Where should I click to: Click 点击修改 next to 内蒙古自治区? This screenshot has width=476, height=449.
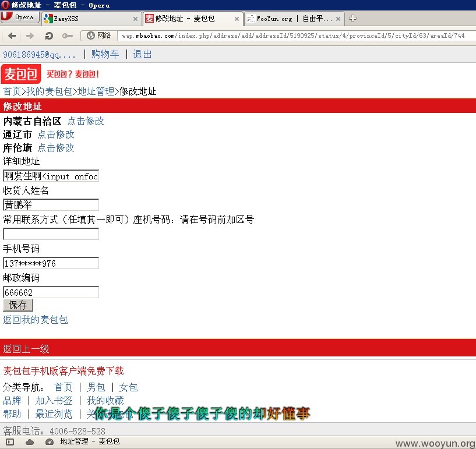click(86, 121)
